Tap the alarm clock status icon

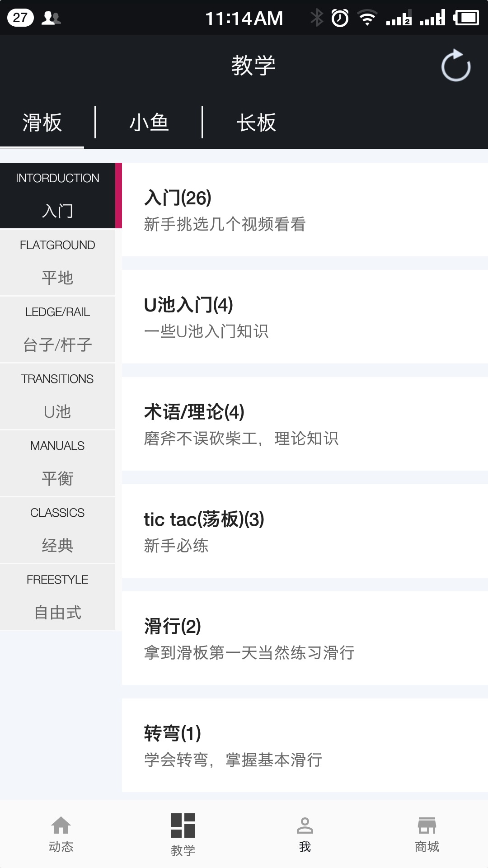(340, 18)
